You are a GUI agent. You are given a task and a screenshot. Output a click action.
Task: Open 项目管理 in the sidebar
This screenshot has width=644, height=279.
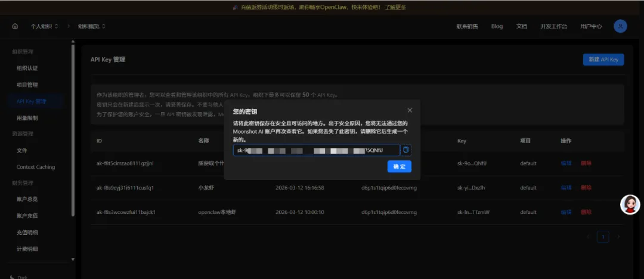tap(27, 85)
